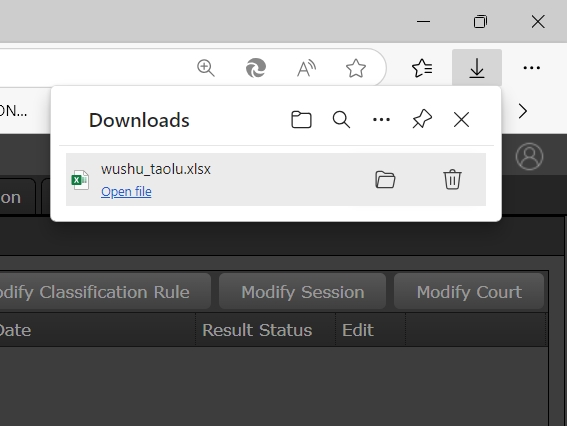The image size is (567, 426).
Task: Show wushu_taolu.xlsx in folder
Action: pyautogui.click(x=385, y=179)
